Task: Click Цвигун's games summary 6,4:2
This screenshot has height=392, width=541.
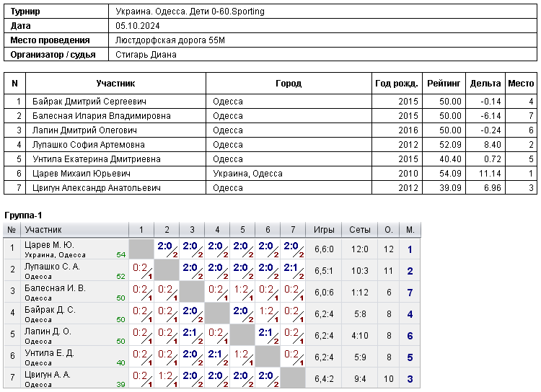Action: click(324, 379)
